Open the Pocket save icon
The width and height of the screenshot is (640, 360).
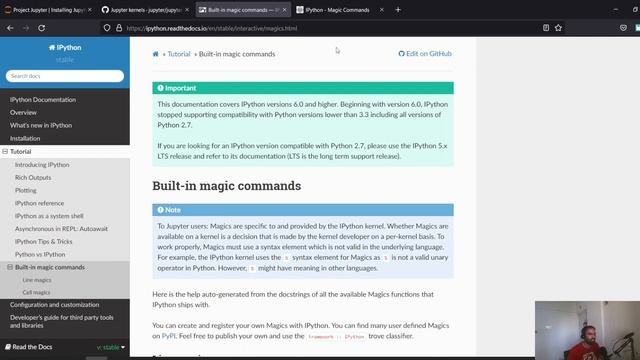(x=623, y=28)
